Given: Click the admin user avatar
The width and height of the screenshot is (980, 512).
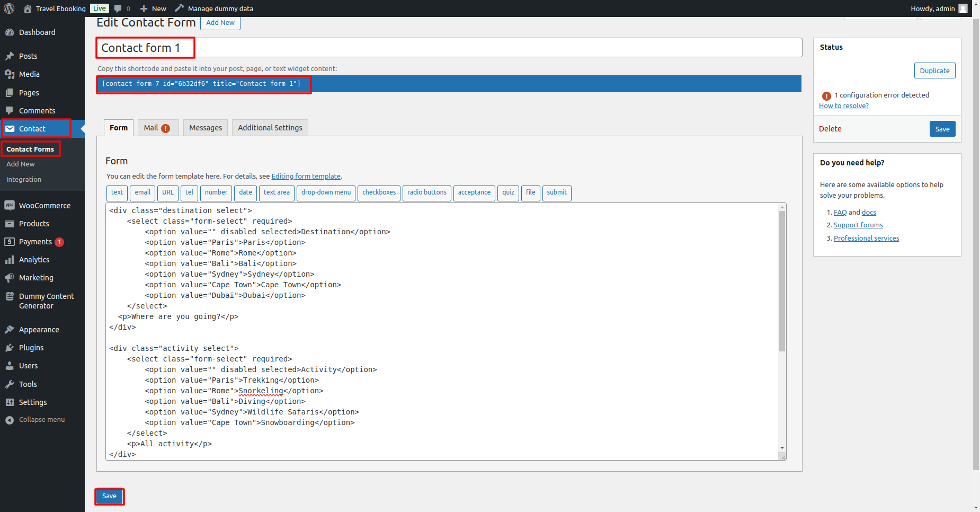Looking at the screenshot, I should point(963,8).
